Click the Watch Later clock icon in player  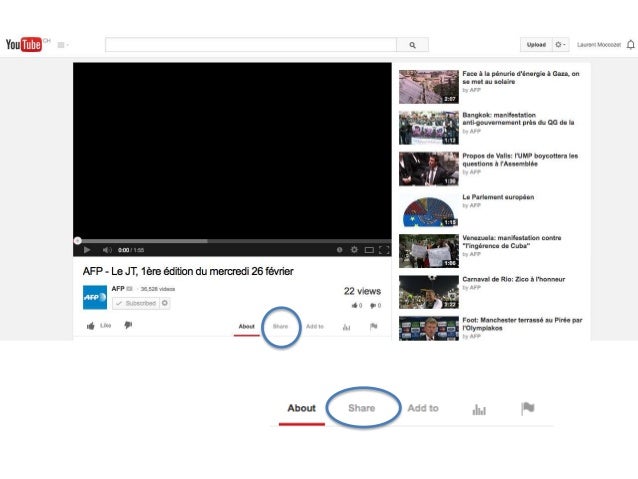(x=339, y=250)
